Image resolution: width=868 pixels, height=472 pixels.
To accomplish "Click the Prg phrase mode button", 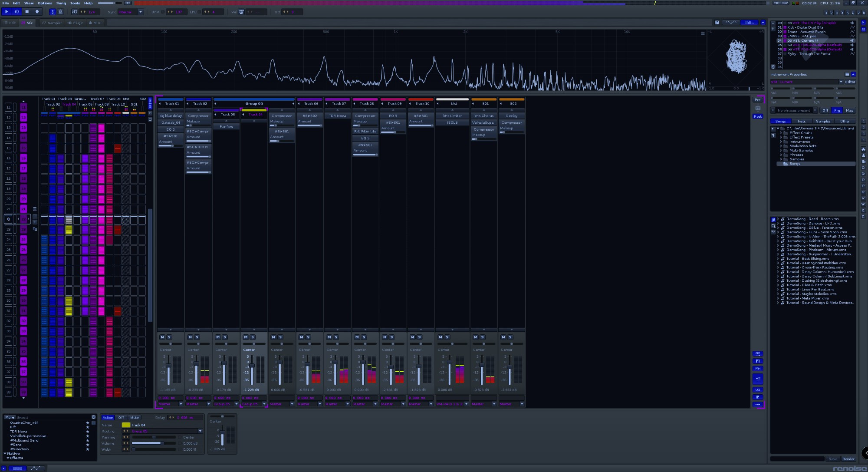I will 837,110.
